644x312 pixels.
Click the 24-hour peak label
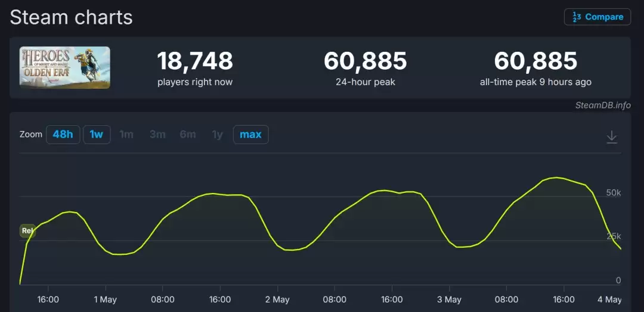click(366, 82)
